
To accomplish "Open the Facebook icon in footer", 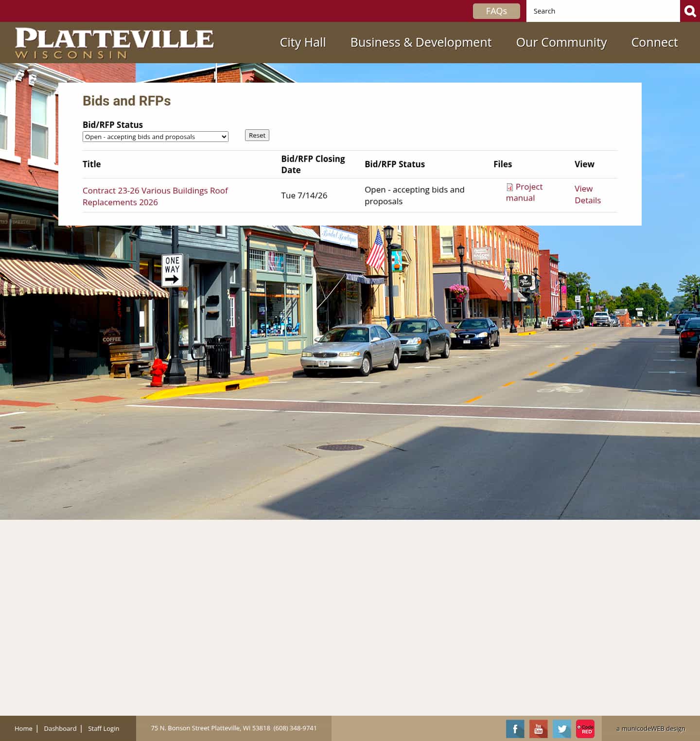I will coord(515,729).
